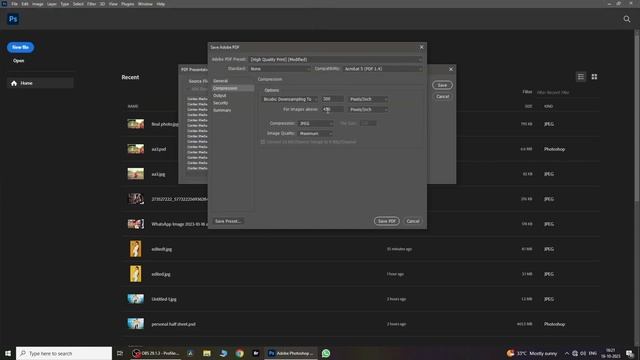Click the Open button in sidebar
This screenshot has height=360, width=640.
19,60
